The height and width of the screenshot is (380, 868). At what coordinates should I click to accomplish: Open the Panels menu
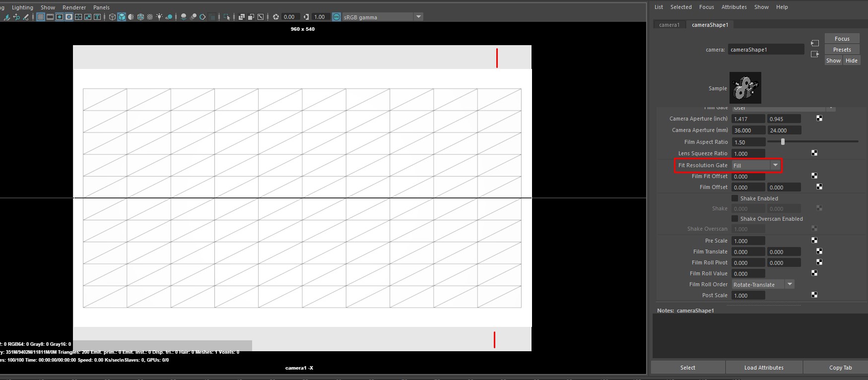point(101,7)
